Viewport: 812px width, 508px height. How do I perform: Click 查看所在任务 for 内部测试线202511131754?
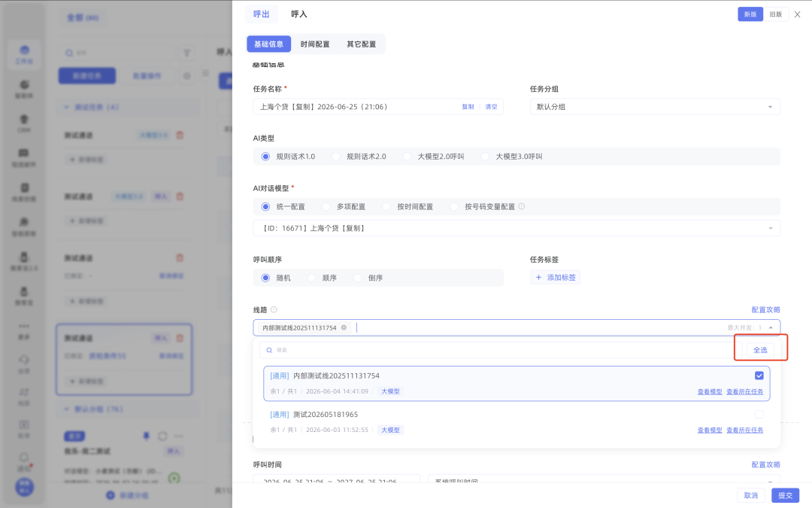[744, 392]
